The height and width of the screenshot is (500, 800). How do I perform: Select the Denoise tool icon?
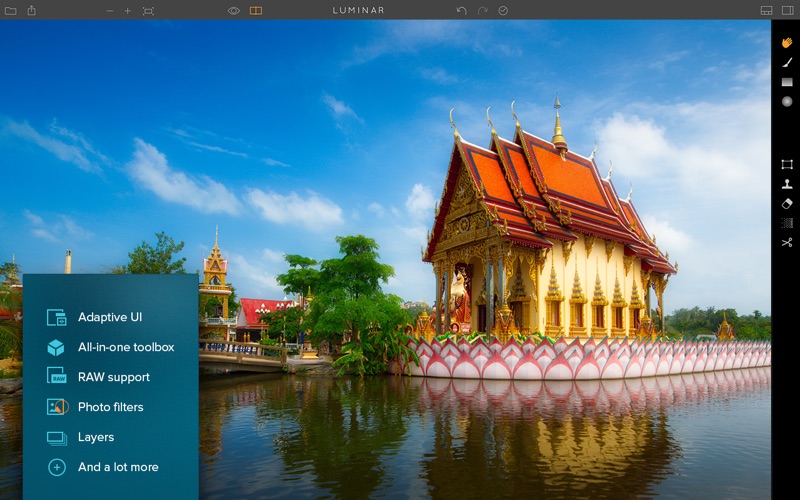click(x=787, y=223)
